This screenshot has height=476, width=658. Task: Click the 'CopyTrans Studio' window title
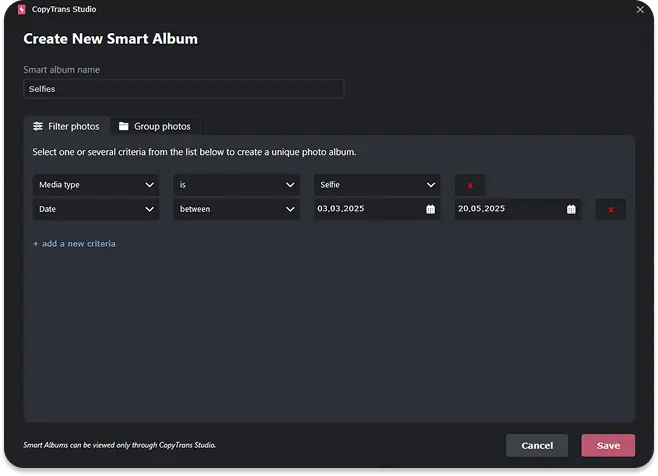click(64, 9)
